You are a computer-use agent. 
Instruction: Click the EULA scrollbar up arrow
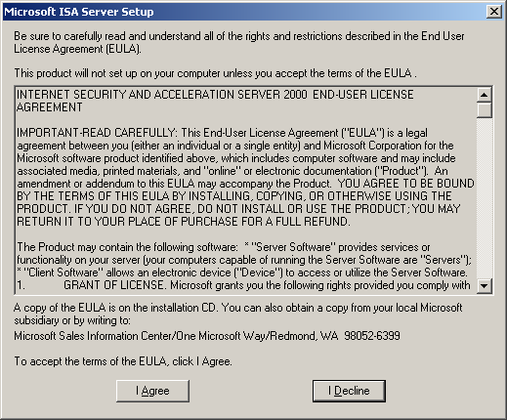click(485, 95)
